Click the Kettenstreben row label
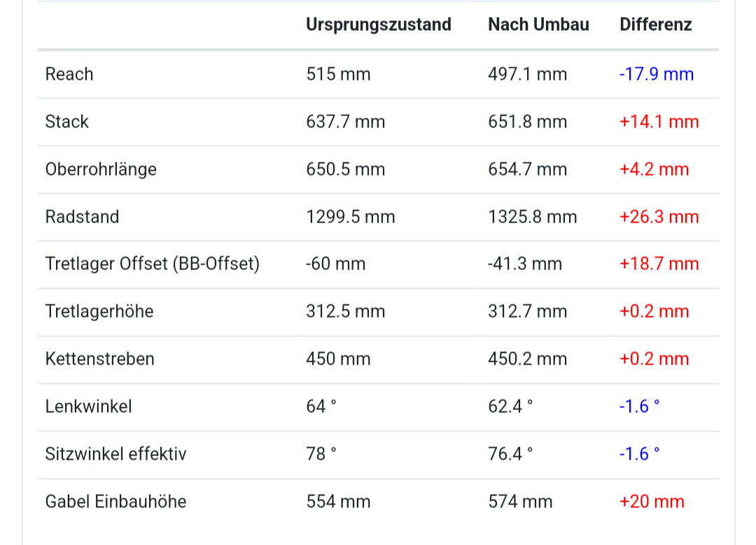Viewport: 756px width, 545px height. pyautogui.click(x=99, y=359)
